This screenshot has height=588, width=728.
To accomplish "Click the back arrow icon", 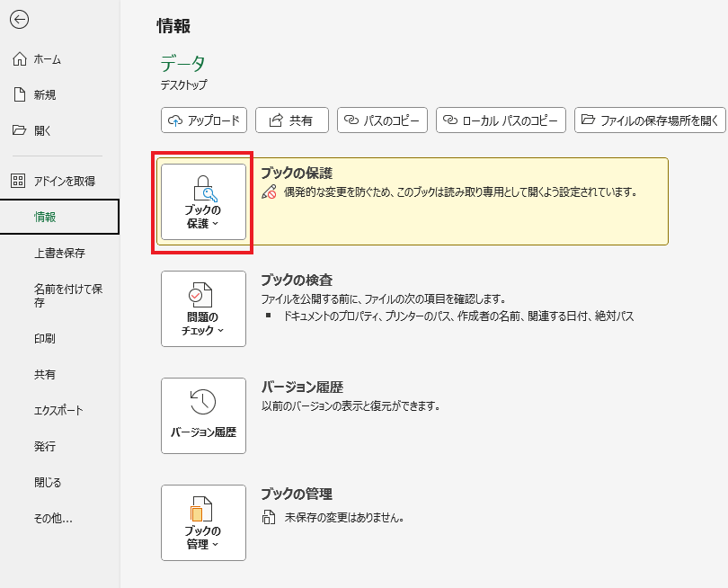I will pyautogui.click(x=19, y=20).
